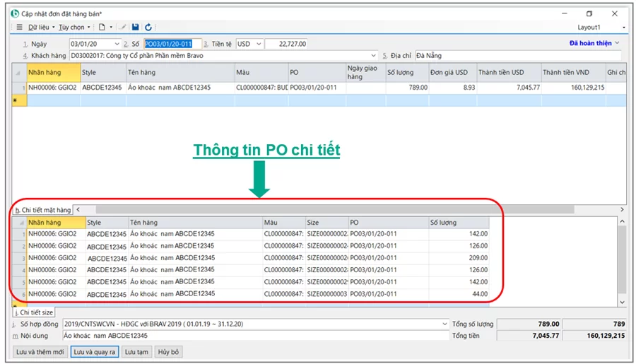This screenshot has height=364, width=636.
Task: Click the detail tab strip horizontal scrollbar thumb
Action: 335,209
